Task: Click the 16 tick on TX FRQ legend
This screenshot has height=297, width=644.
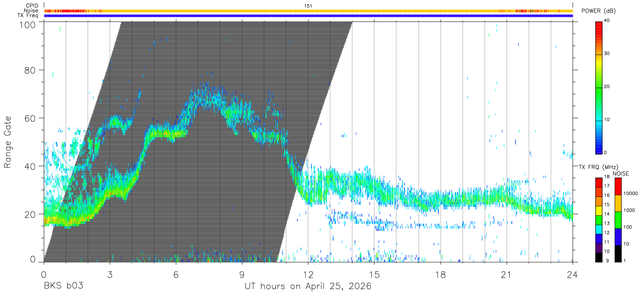Action: click(607, 195)
